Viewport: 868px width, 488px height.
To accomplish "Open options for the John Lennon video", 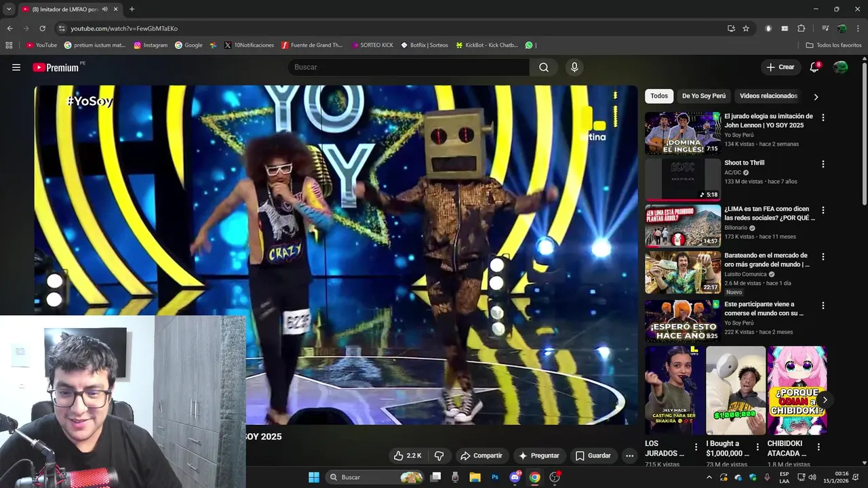I will click(823, 117).
